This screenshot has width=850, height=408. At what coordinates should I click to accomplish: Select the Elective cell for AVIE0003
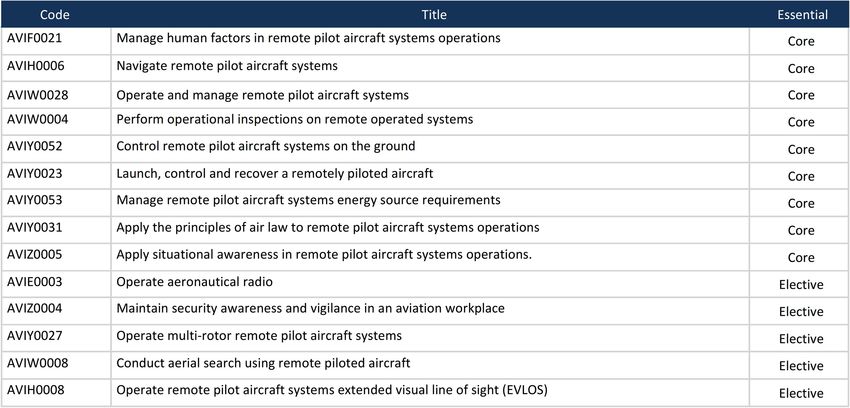[x=801, y=285]
